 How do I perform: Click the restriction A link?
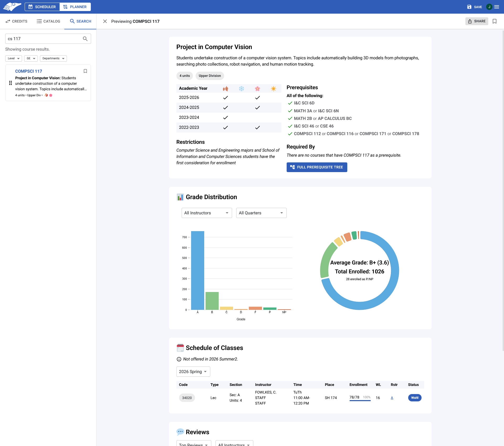[392, 398]
